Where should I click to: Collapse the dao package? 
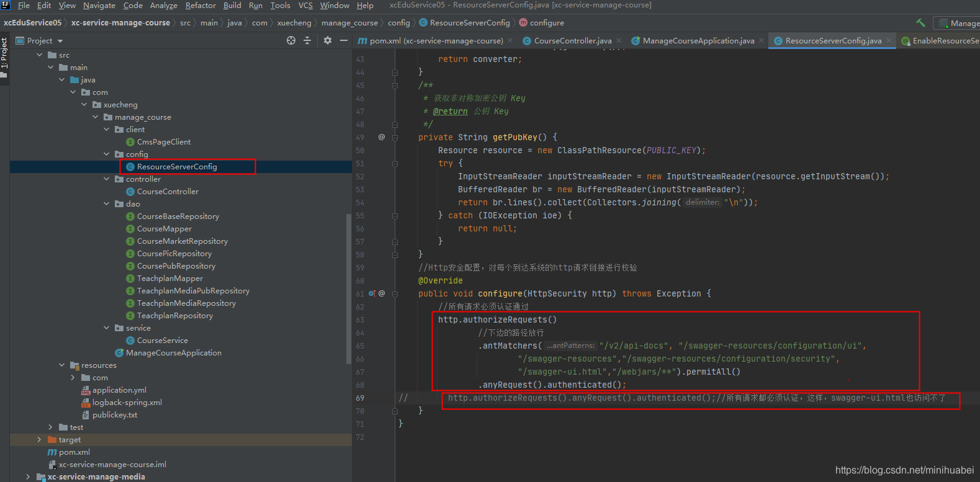pos(107,204)
